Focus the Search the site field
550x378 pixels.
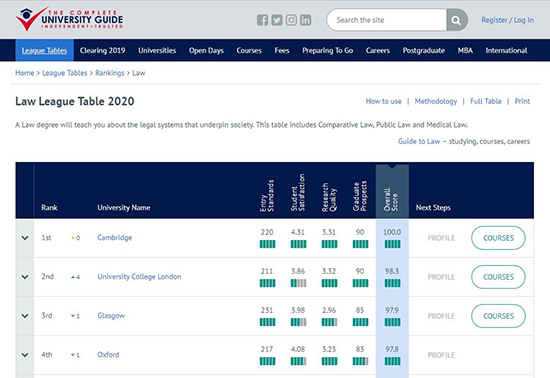pos(387,20)
